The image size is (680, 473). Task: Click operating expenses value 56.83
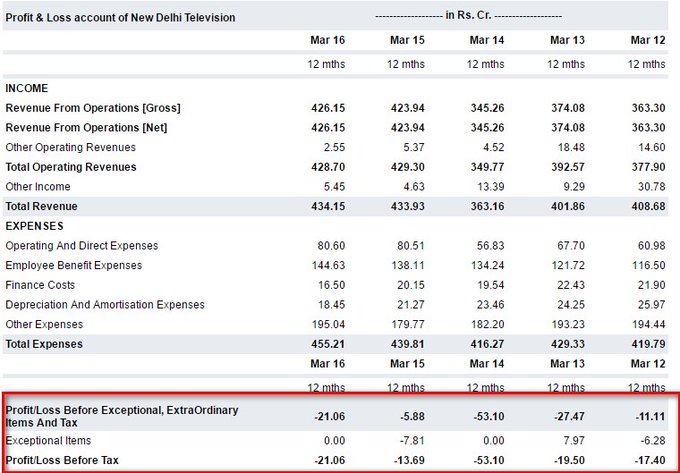coord(490,246)
